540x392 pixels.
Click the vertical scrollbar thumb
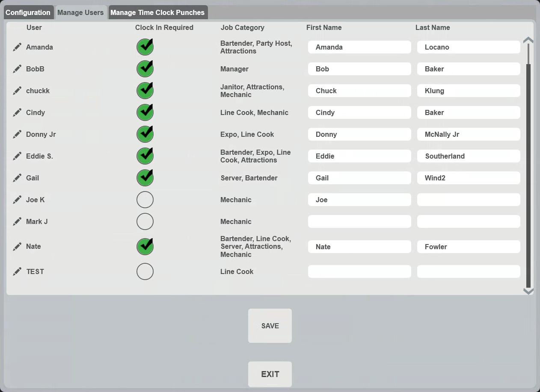pyautogui.click(x=528, y=175)
